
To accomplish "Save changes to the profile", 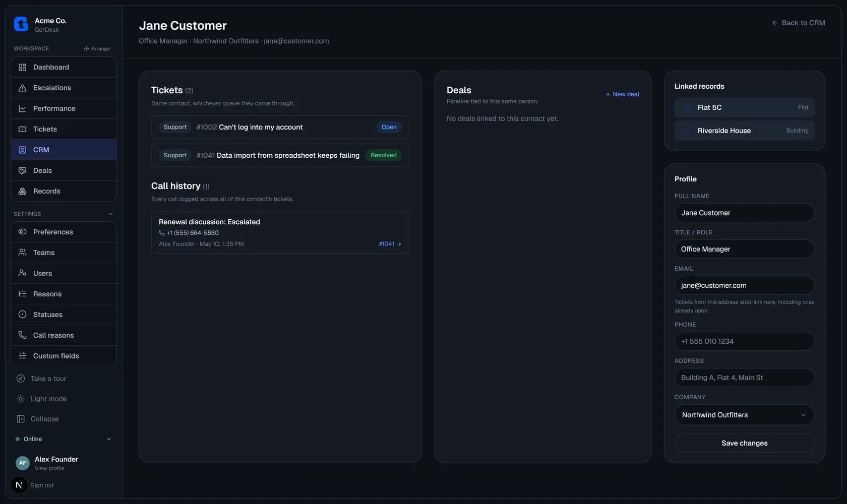I will 744,443.
